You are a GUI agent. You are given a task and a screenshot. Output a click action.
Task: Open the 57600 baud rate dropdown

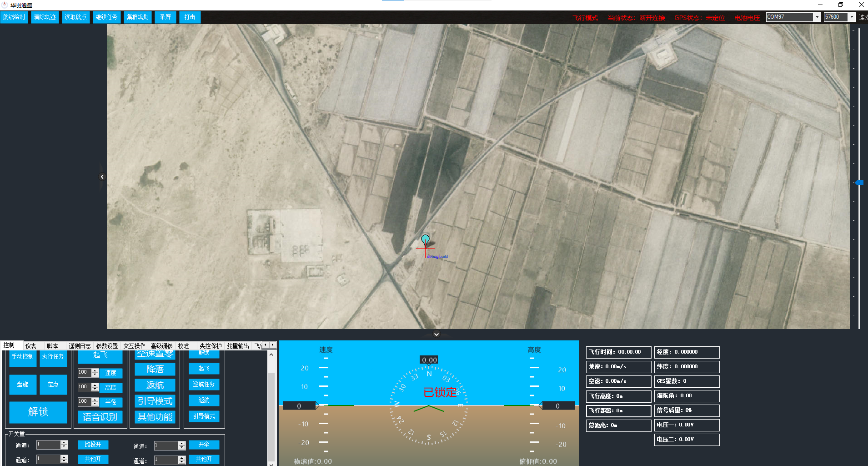pos(852,17)
